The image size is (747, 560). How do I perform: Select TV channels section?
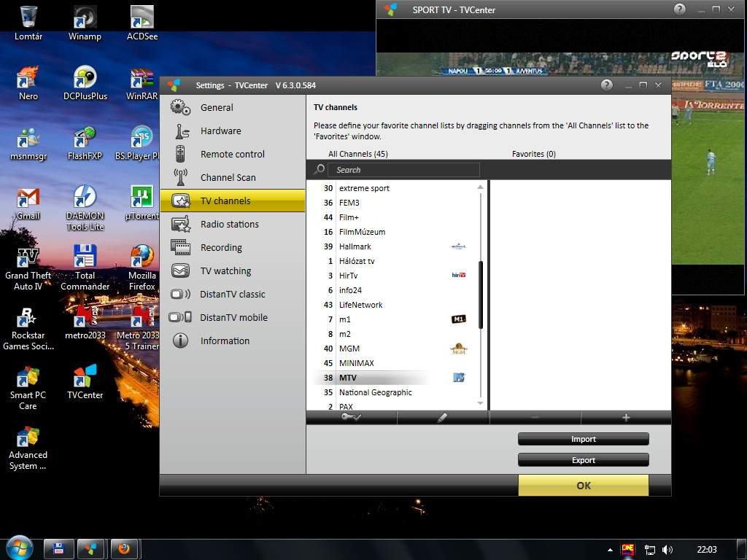[233, 201]
